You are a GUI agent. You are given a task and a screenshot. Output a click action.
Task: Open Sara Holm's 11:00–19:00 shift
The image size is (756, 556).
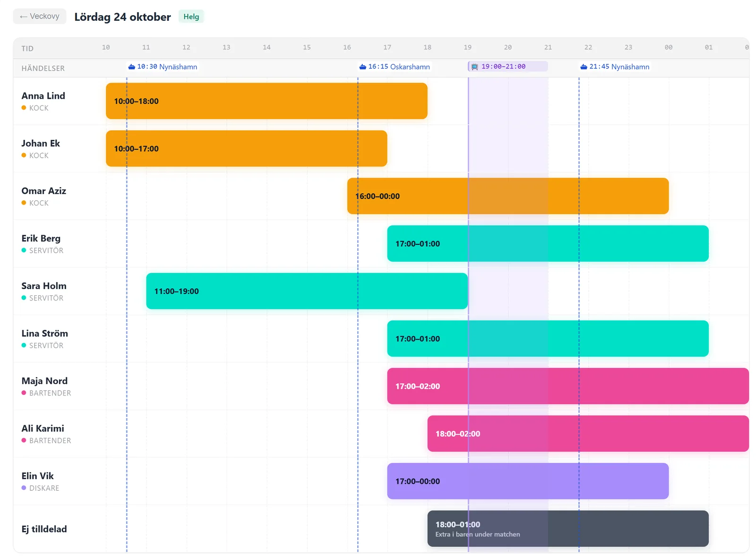(x=307, y=291)
